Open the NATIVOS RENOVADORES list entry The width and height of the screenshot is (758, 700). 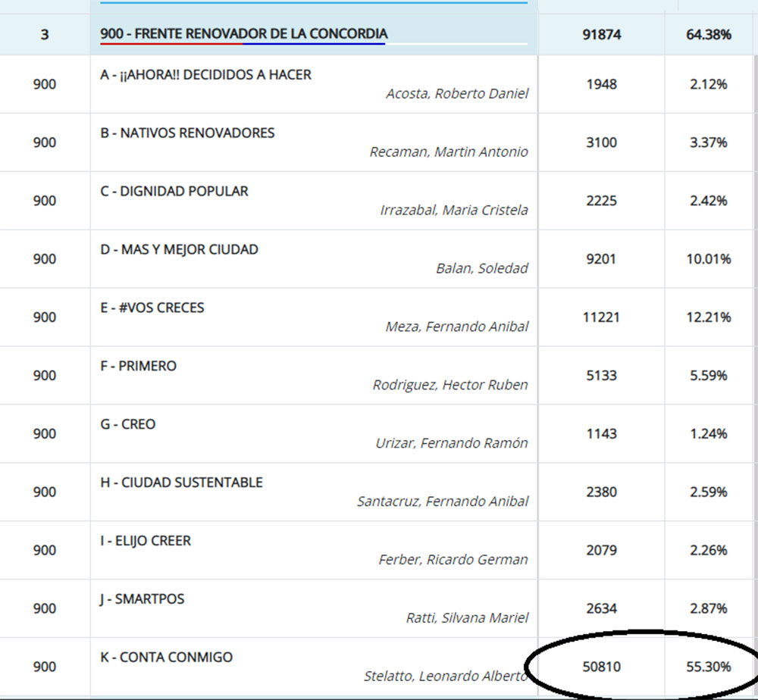(x=187, y=133)
